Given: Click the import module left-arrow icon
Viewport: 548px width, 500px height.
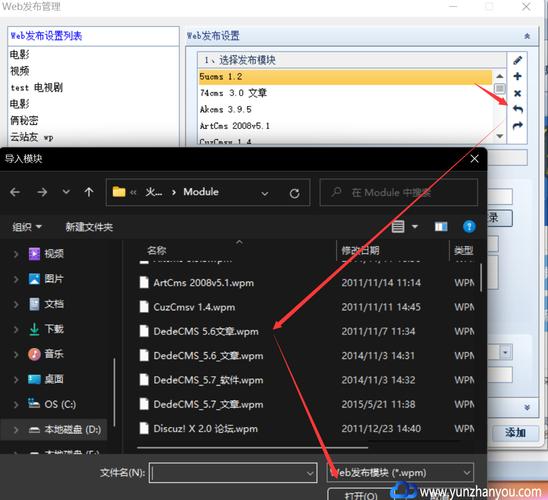Looking at the screenshot, I should [x=518, y=109].
